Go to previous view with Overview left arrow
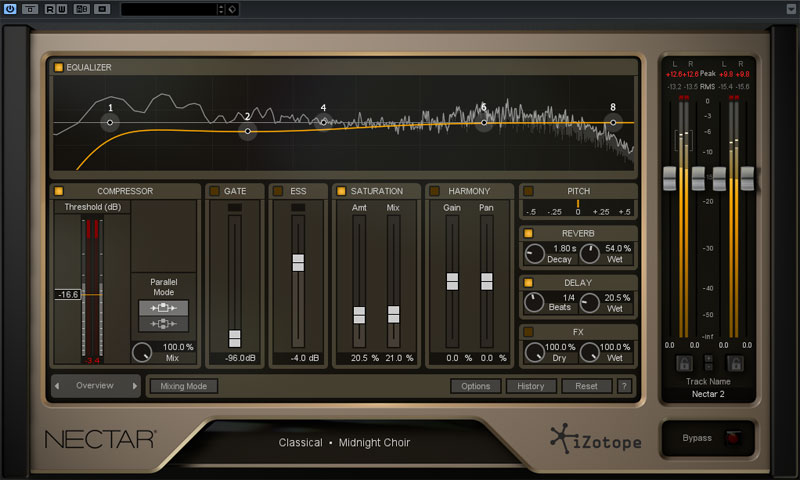 click(57, 386)
